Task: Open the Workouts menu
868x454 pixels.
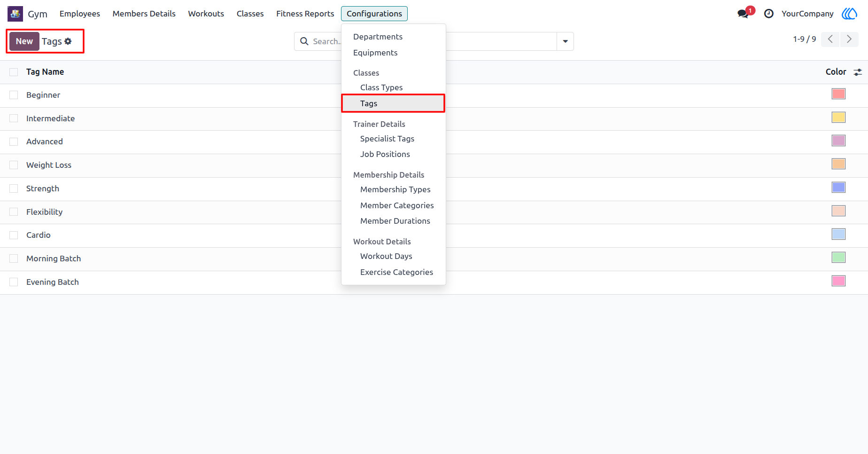Action: [206, 14]
